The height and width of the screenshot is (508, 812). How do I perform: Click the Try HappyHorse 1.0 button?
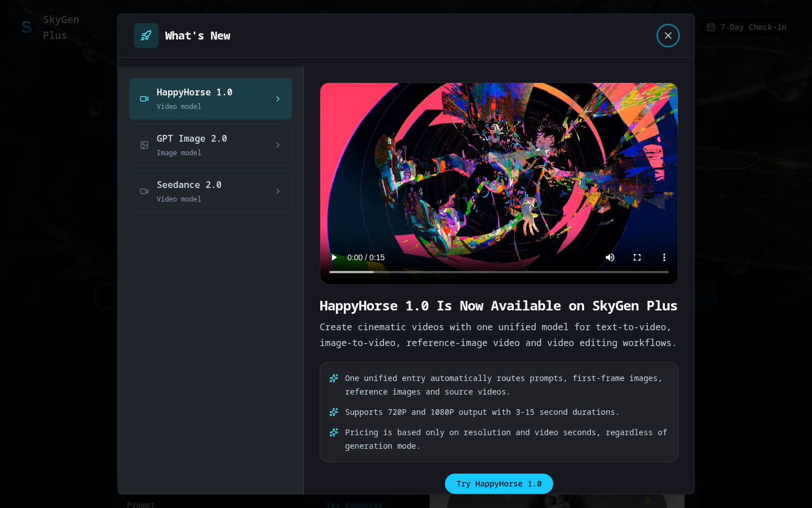click(499, 484)
